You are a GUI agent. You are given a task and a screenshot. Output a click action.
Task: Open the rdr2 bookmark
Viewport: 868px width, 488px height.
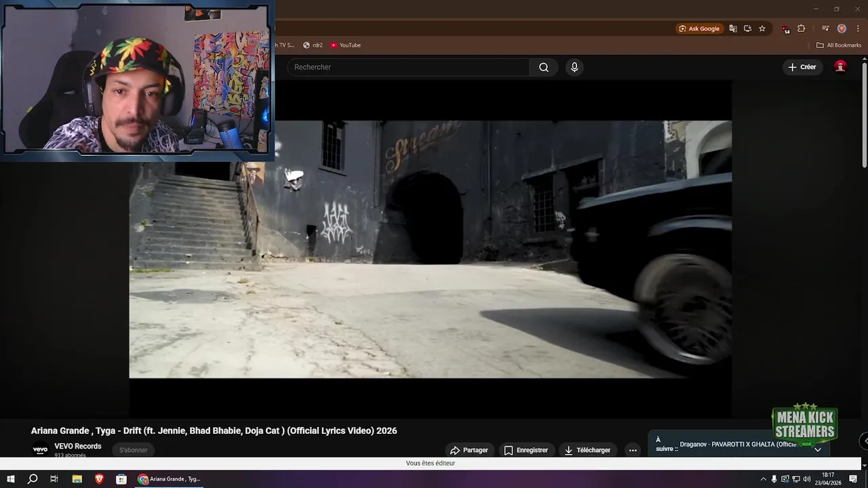pos(313,45)
